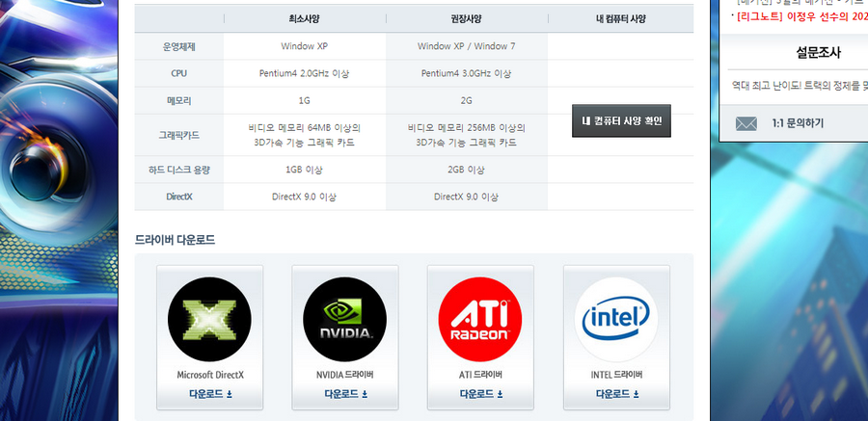Click the Pentium4 2.0GHz 이상 cell
This screenshot has width=868, height=421.
click(305, 73)
